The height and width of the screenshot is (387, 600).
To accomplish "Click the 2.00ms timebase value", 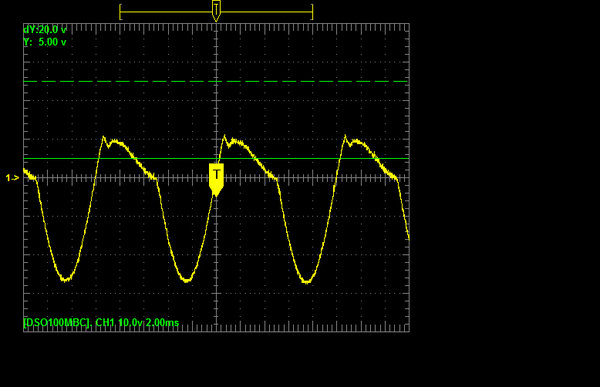I will click(162, 323).
